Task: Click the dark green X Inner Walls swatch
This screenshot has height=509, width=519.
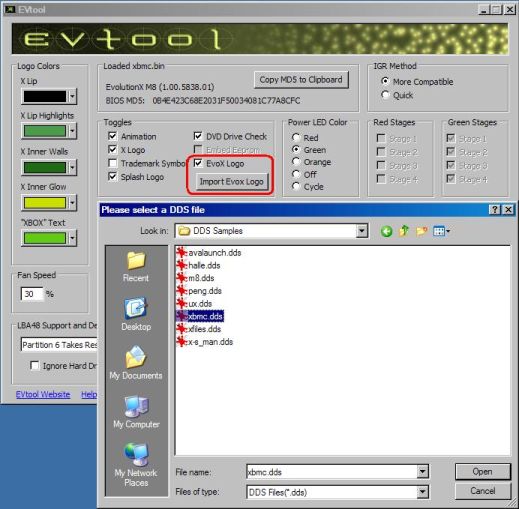Action: point(45,167)
